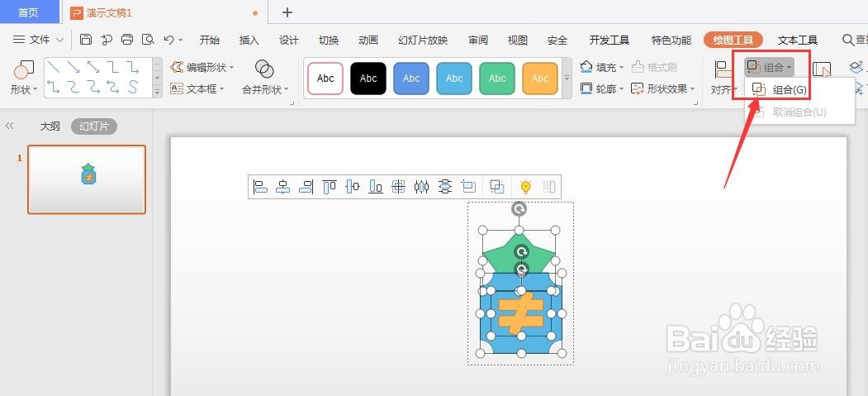Viewport: 868px width, 396px height.
Task: Click the 组合 dropdown button in ribbon
Action: point(770,68)
